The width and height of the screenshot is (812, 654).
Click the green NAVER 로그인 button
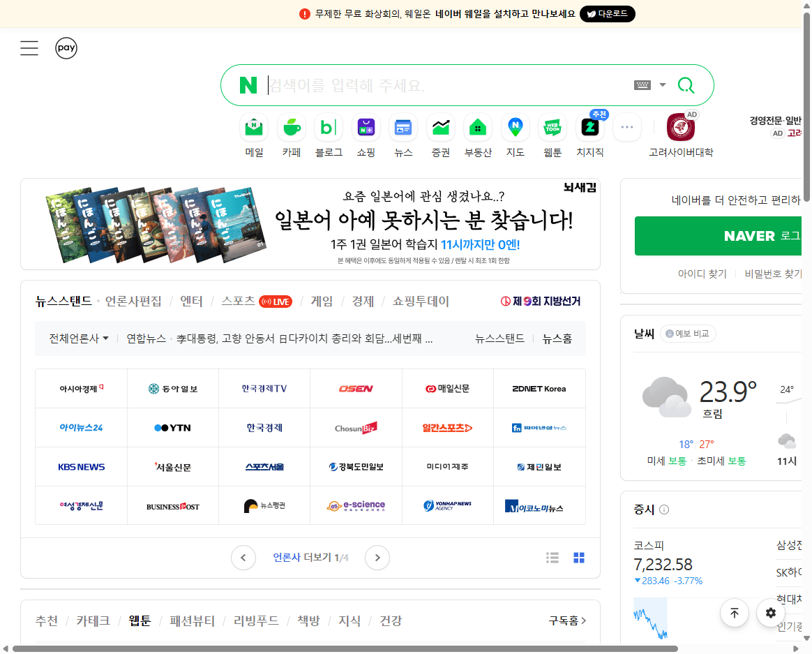719,236
